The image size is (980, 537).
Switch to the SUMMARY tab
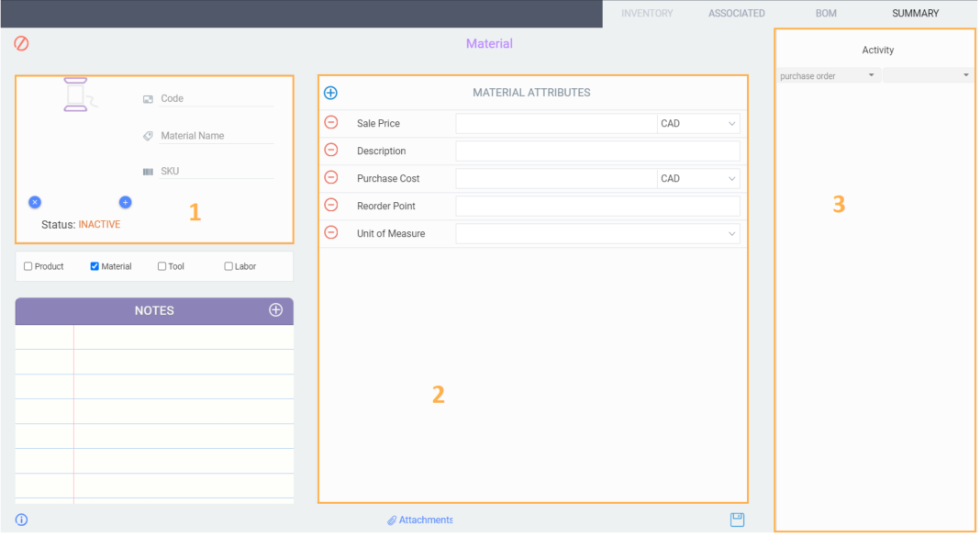pos(915,13)
